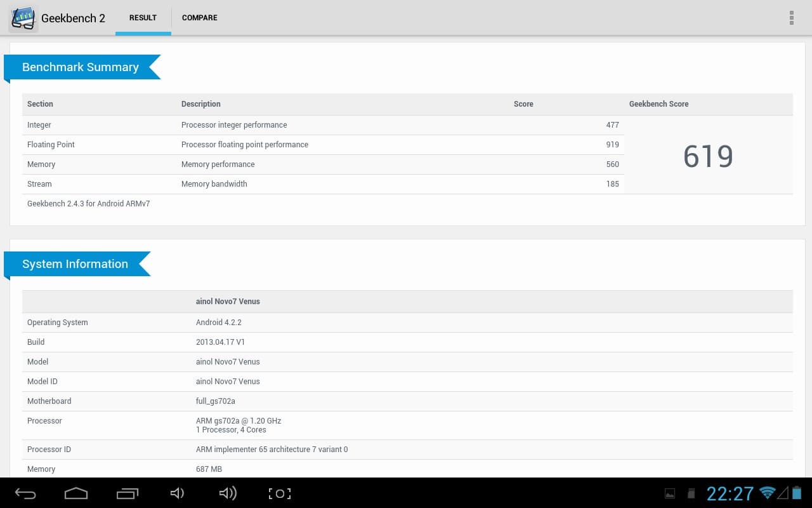Tap the Wi-Fi status icon

(x=768, y=493)
